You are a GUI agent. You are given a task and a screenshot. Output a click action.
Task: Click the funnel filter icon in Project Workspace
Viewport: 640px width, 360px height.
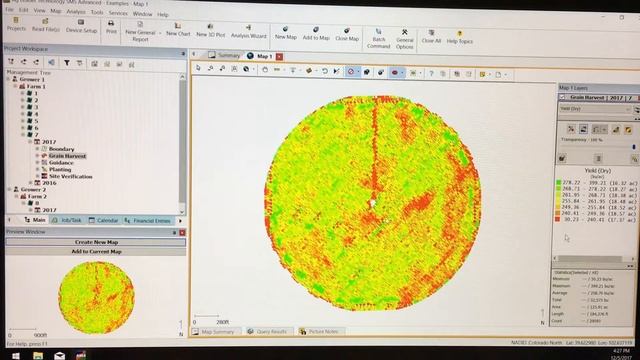coord(67,62)
